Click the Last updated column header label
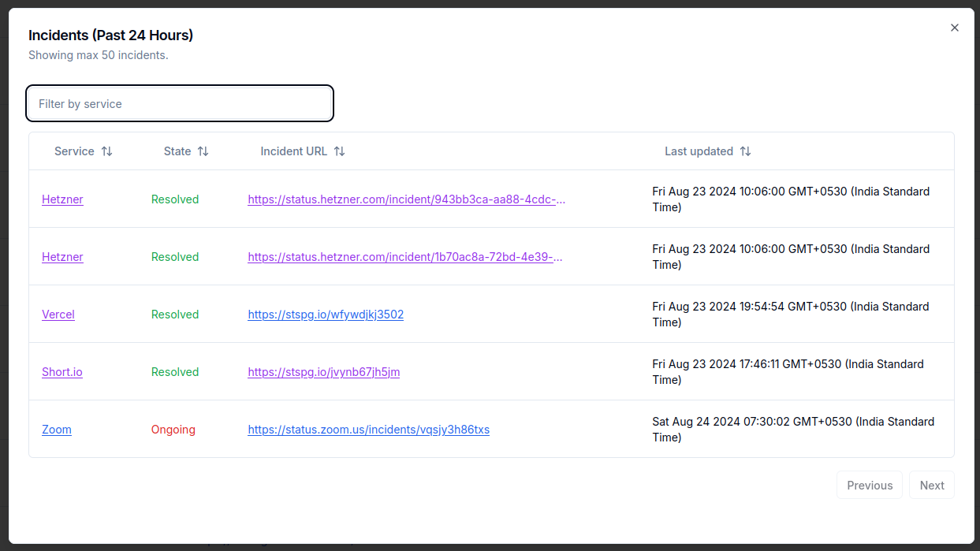Screen dimensions: 980x551 pyautogui.click(x=699, y=151)
